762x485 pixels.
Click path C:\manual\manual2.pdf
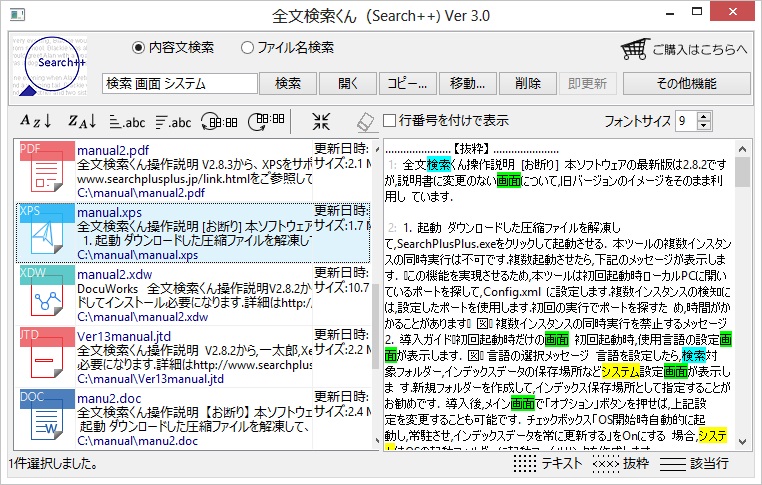pos(141,193)
